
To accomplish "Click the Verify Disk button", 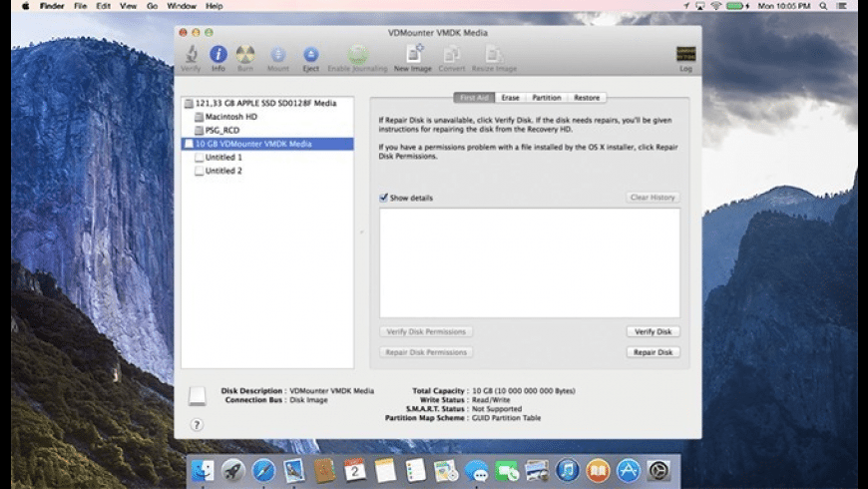I will point(653,331).
